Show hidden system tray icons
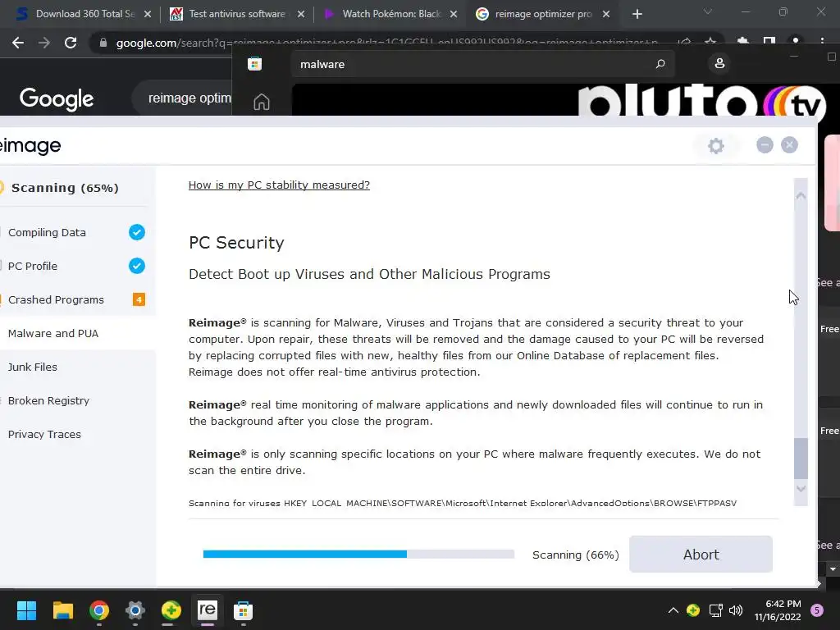The height and width of the screenshot is (630, 840). click(x=673, y=610)
